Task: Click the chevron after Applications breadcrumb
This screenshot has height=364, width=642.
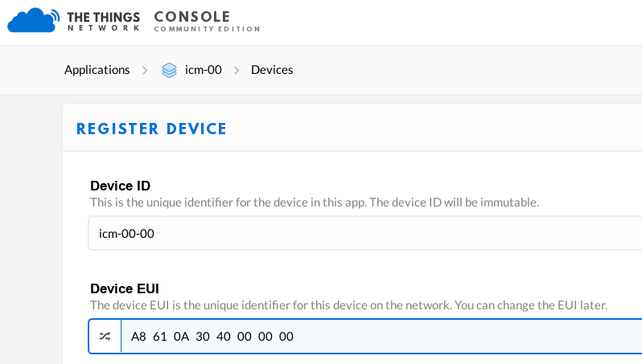Action: click(145, 70)
